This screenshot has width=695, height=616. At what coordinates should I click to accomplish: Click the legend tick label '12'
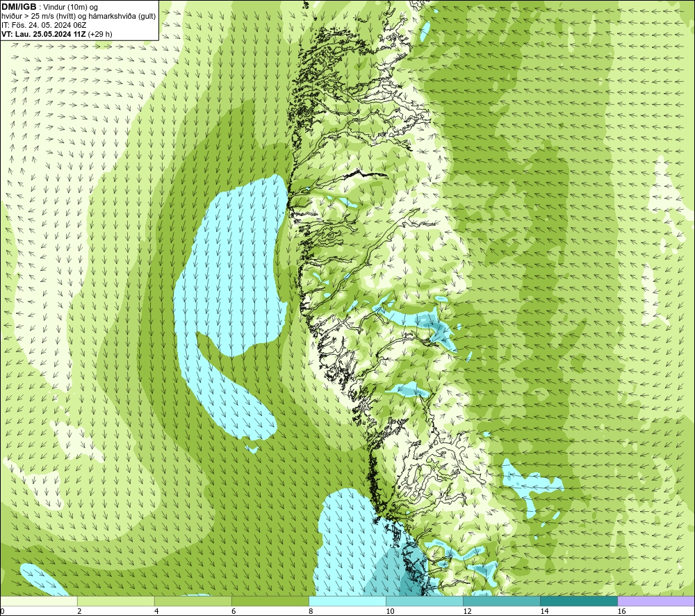tap(467, 611)
